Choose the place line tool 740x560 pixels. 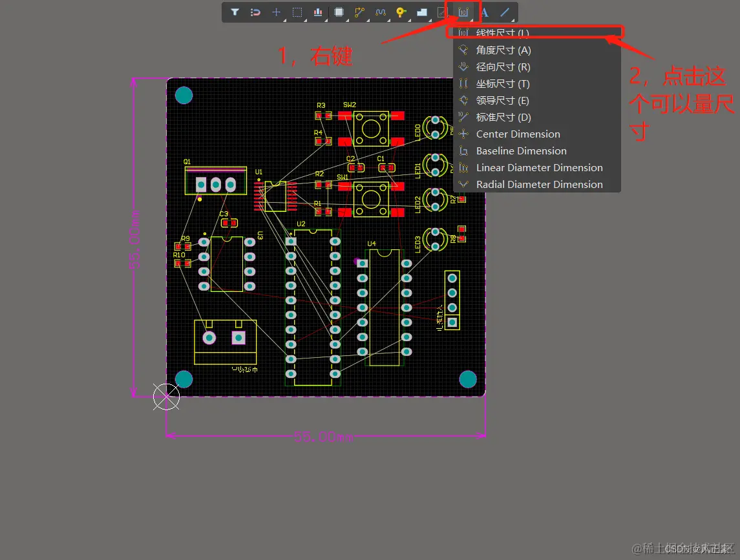[x=505, y=12]
